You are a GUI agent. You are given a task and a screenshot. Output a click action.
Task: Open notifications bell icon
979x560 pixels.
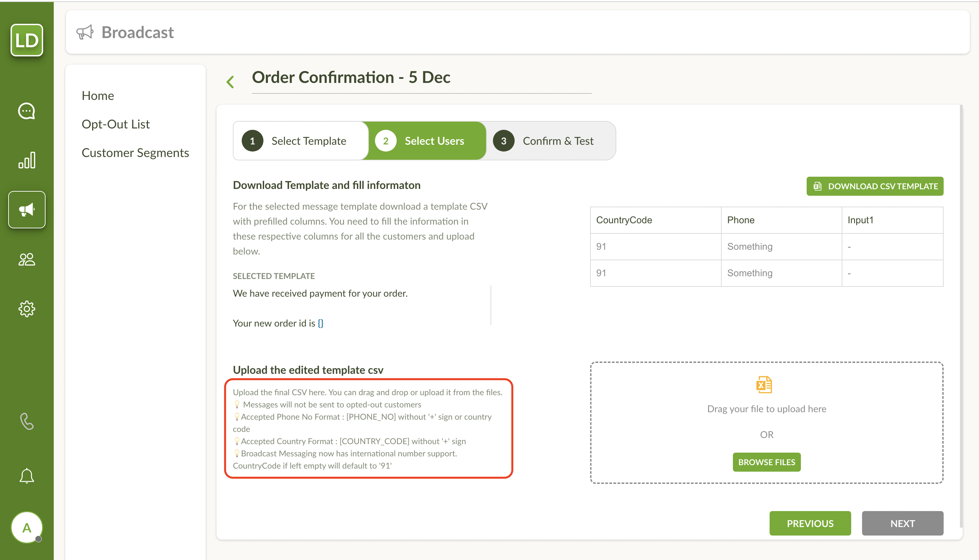point(27,476)
